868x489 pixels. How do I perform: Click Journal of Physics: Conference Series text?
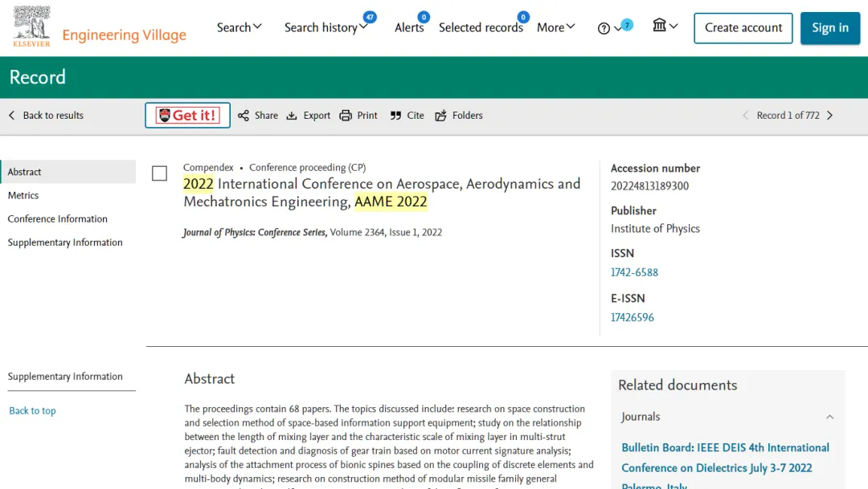[255, 232]
